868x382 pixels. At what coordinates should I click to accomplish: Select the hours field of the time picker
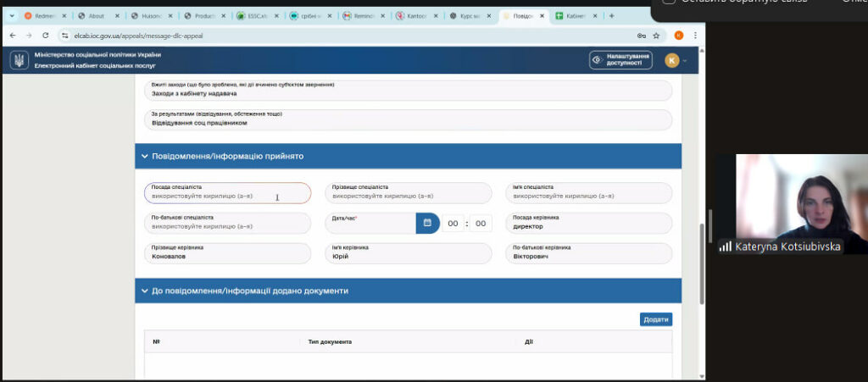click(453, 224)
